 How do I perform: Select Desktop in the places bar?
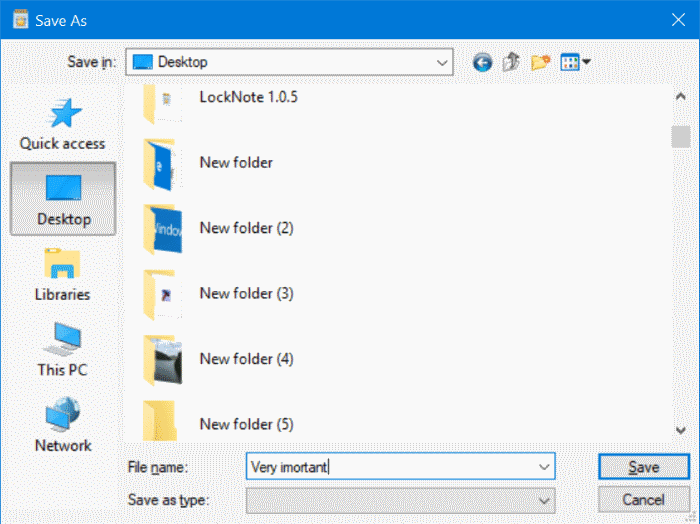(x=63, y=199)
